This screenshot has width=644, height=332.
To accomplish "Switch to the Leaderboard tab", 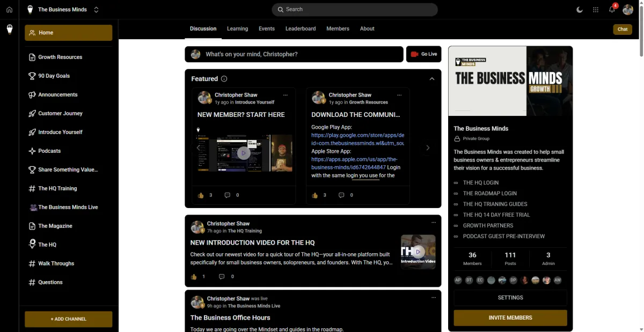I will [301, 28].
